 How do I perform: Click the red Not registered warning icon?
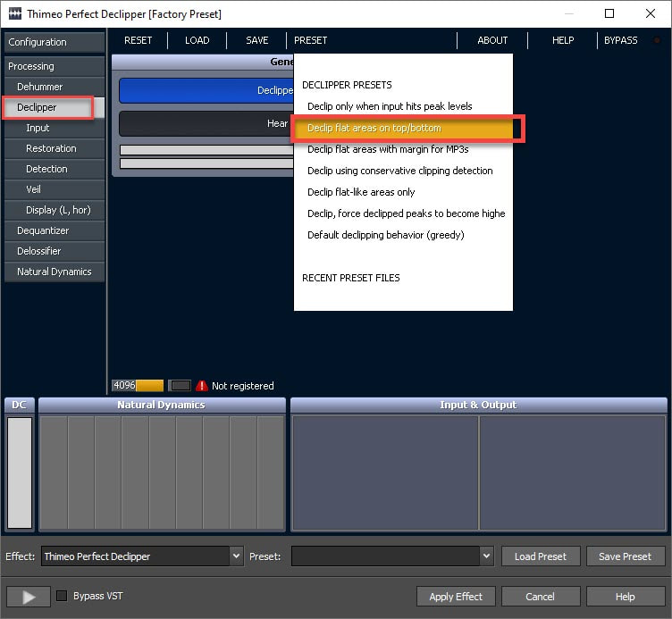201,386
